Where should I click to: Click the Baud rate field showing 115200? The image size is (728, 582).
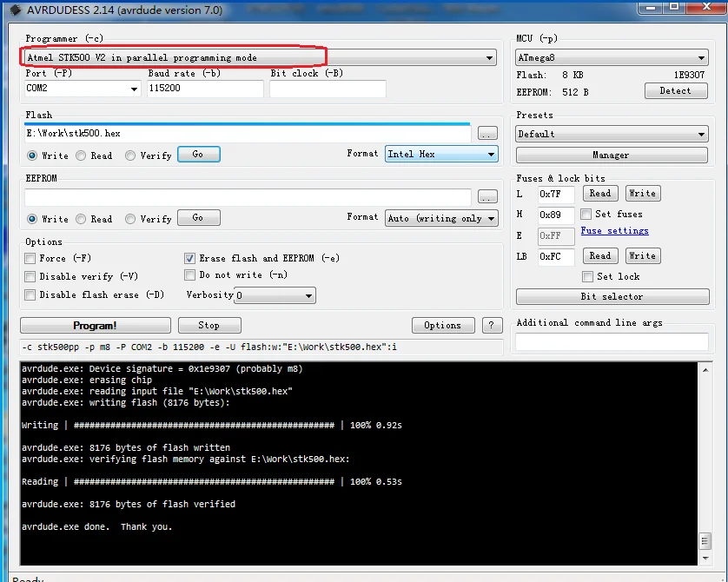pos(205,89)
